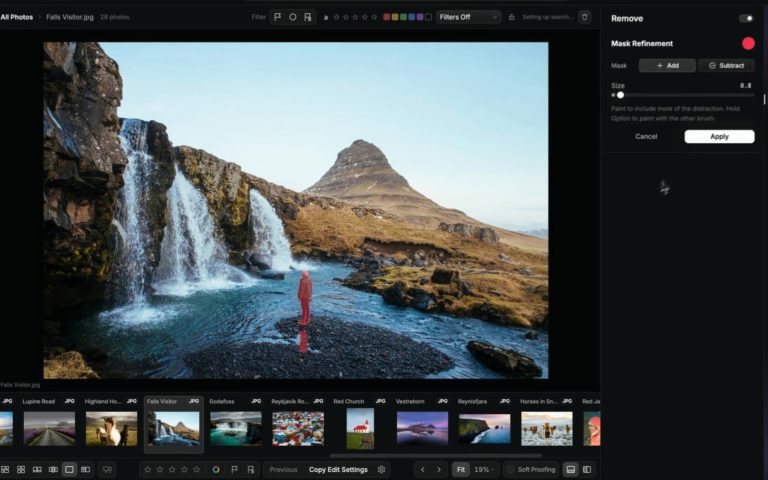Image resolution: width=768 pixels, height=480 pixels.
Task: Open secondary display icon in bottom toolbar
Action: (x=107, y=469)
